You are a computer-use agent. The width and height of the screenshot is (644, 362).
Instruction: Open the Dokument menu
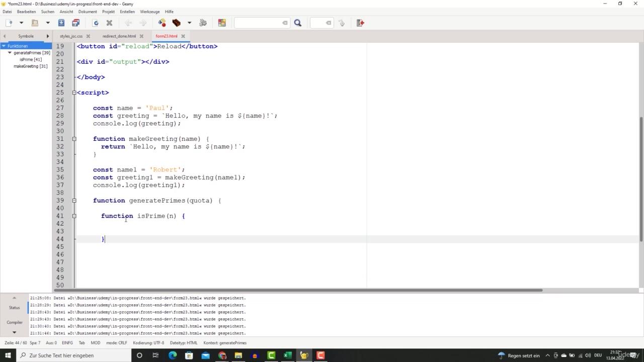[x=88, y=12]
